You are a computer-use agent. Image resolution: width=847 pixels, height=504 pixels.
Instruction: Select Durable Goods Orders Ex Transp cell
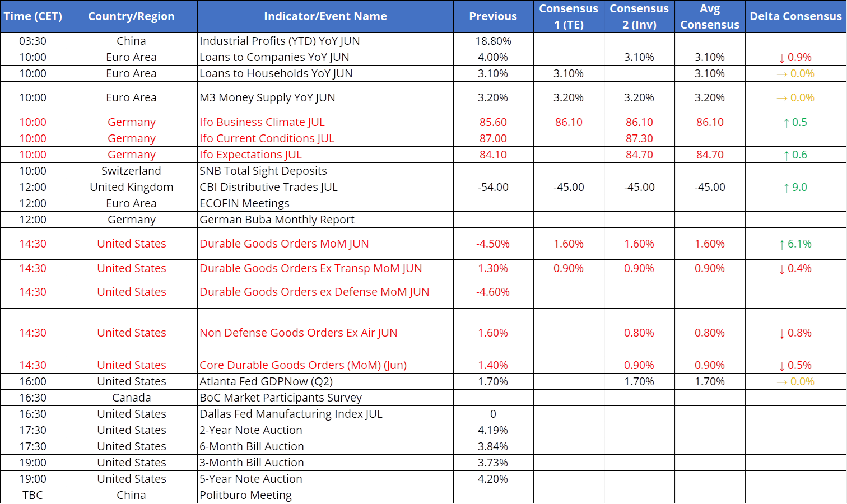[x=325, y=268]
